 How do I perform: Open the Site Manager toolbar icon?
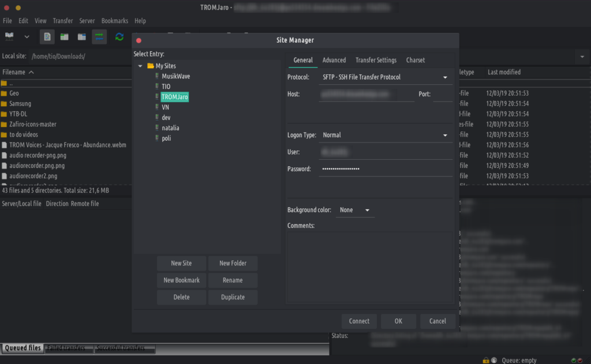tap(10, 36)
